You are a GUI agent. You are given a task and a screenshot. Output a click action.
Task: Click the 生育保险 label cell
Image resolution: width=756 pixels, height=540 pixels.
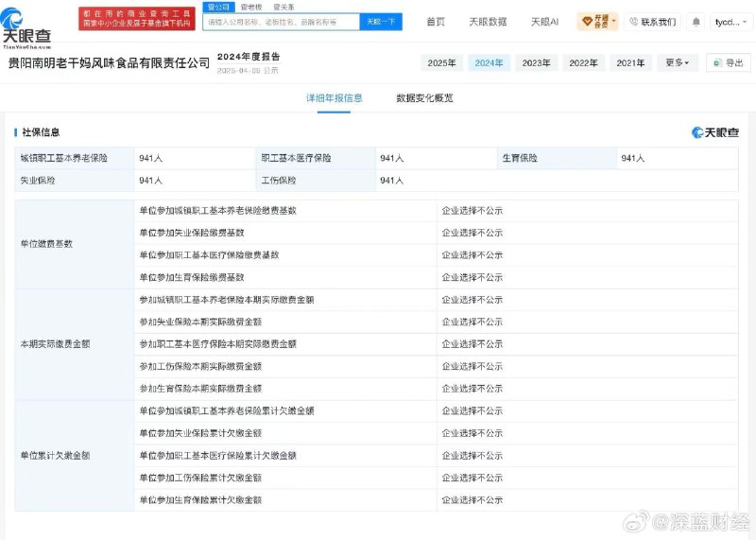tap(557, 158)
